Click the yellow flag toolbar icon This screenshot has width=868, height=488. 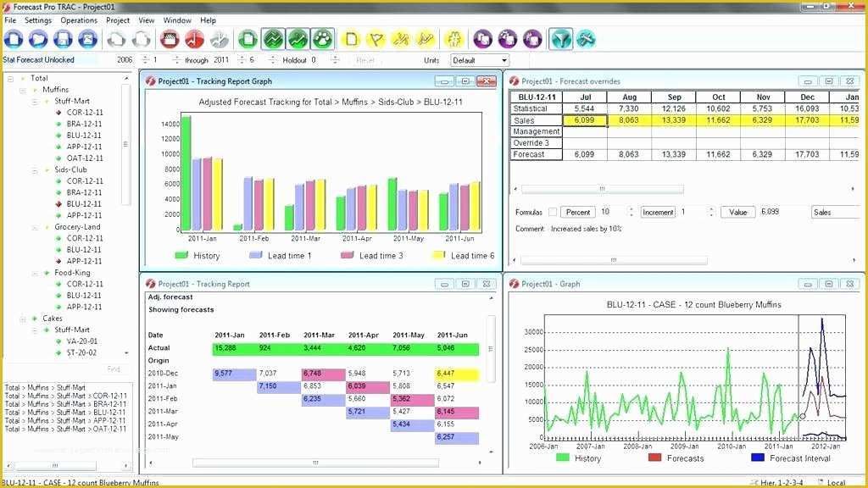click(x=376, y=39)
